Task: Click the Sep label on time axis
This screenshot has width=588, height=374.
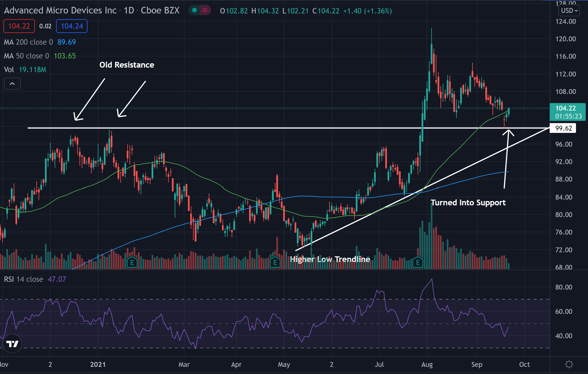Action: [x=477, y=365]
